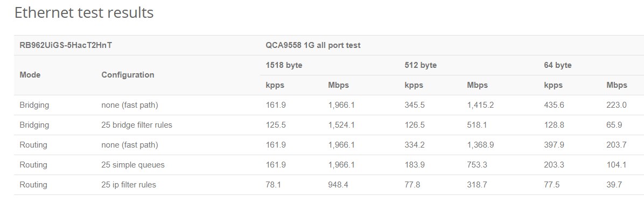Click the 1,368.9 Mbps value
This screenshot has width=644, height=202.
coord(480,145)
